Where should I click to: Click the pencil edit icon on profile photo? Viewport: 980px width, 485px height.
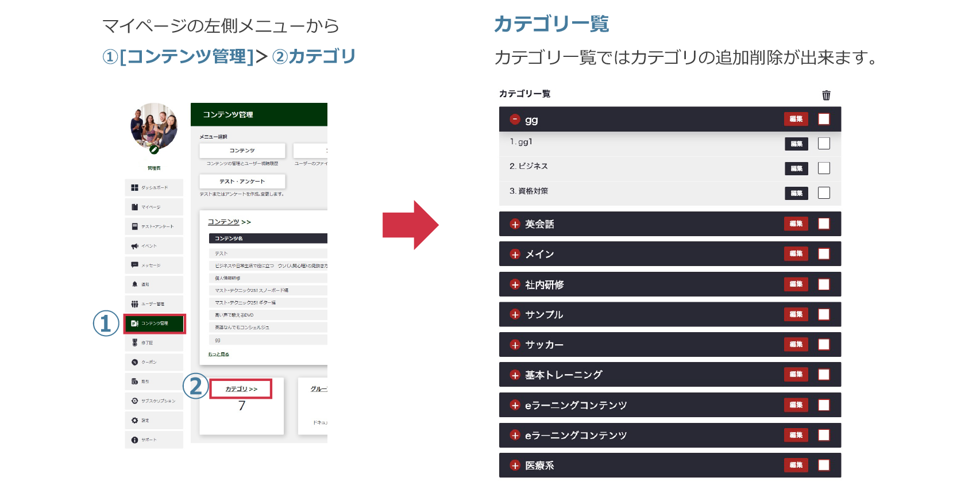pos(154,149)
